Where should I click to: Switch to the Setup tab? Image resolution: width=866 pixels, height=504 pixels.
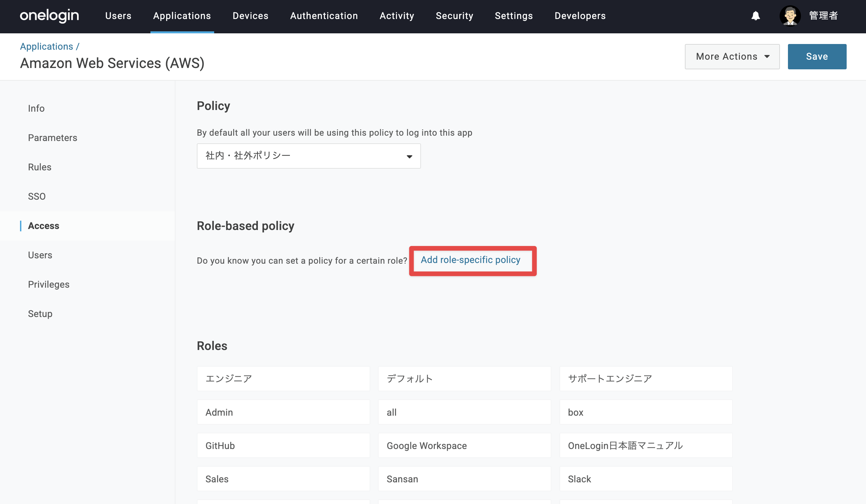[40, 314]
